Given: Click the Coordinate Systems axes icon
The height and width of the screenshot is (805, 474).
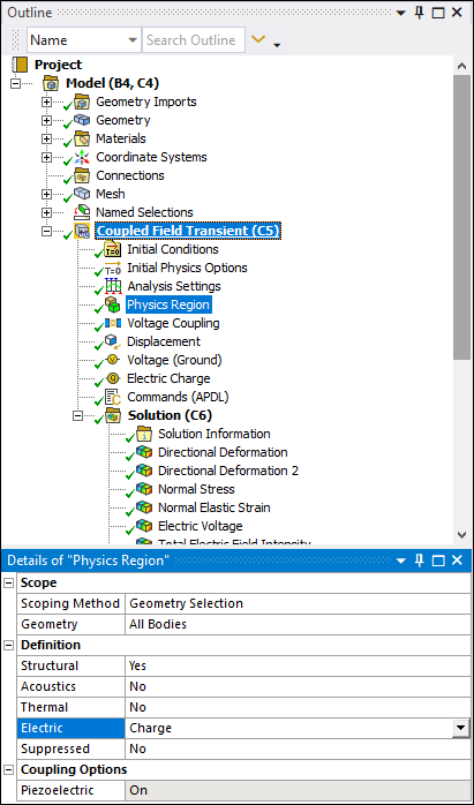Looking at the screenshot, I should pos(82,157).
